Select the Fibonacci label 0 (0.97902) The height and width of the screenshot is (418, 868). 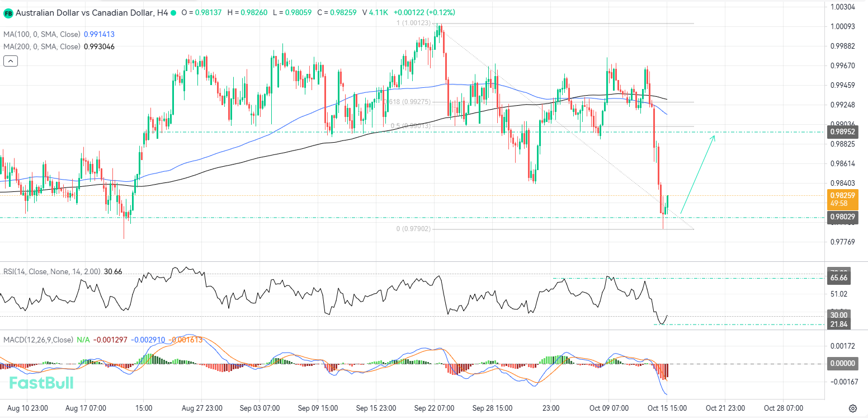[x=413, y=229]
